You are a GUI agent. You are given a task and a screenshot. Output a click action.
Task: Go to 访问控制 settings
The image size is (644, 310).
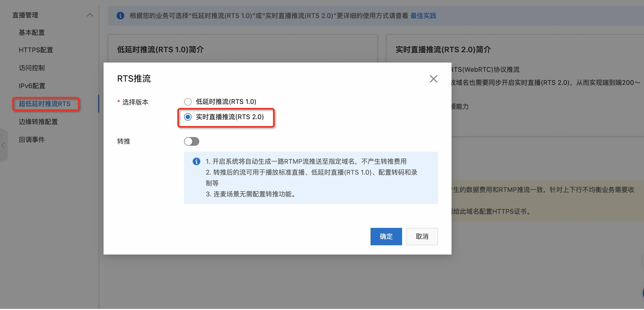point(32,68)
